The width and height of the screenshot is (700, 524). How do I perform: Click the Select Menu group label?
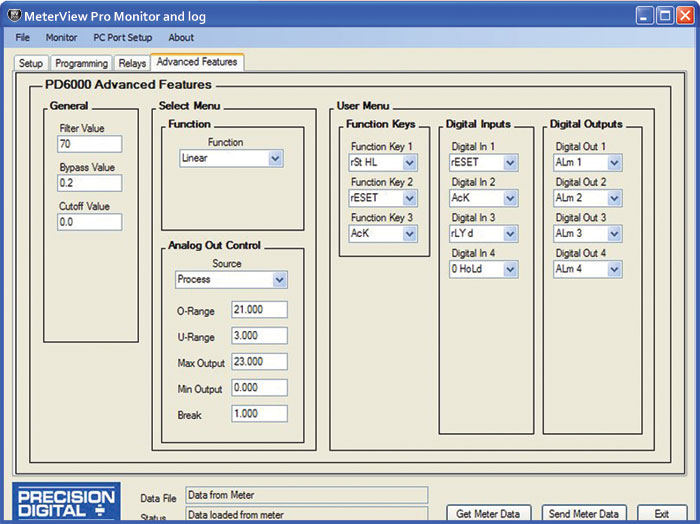click(189, 106)
